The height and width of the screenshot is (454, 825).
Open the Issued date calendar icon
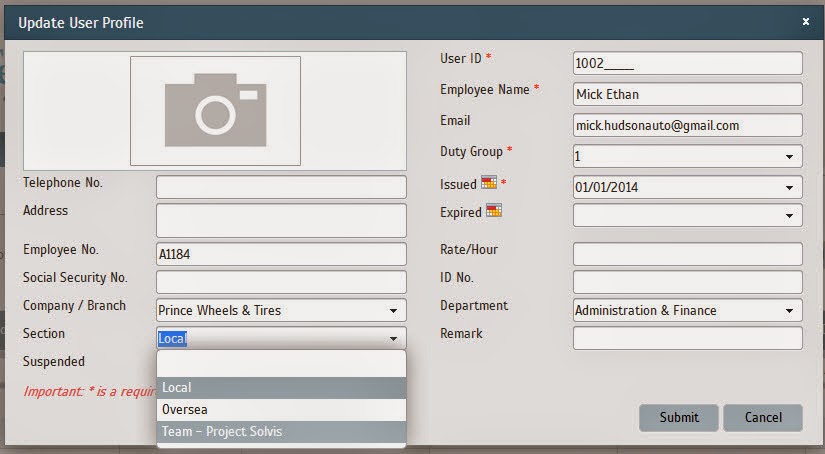(489, 183)
